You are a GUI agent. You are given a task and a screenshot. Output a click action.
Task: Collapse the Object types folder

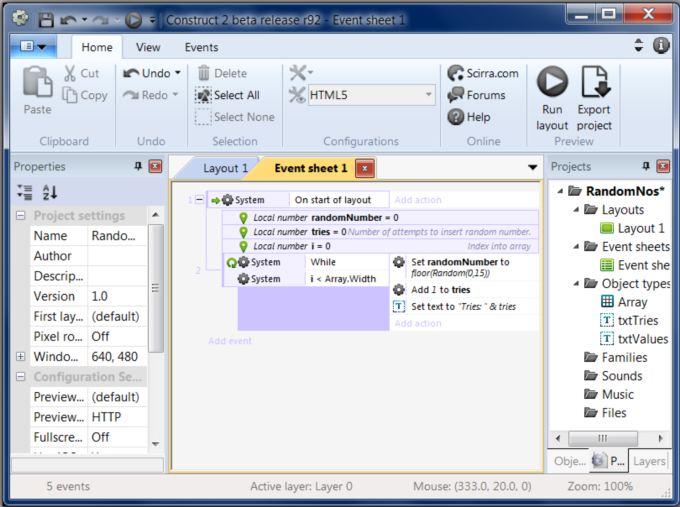(x=576, y=284)
